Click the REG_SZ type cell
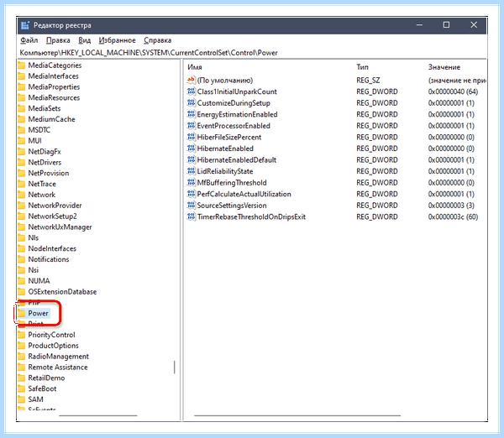Screen dimensions: 504x438 coord(368,81)
